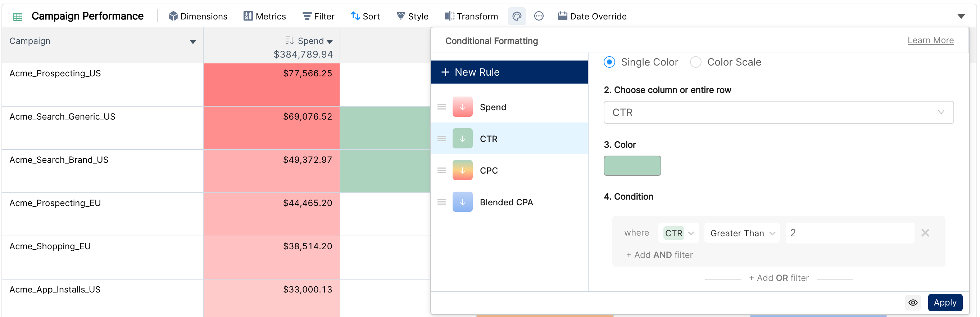Add a New Rule
The height and width of the screenshot is (317, 980).
tap(509, 72)
